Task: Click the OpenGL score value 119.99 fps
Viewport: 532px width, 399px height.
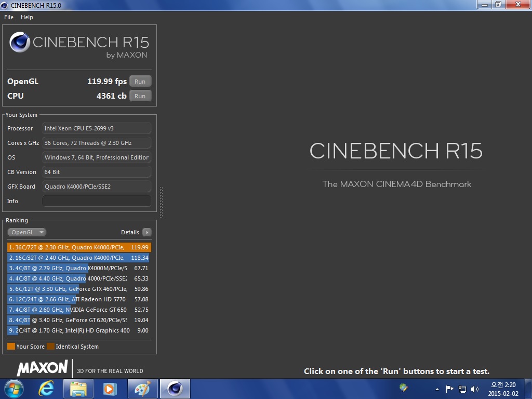Action: point(107,82)
